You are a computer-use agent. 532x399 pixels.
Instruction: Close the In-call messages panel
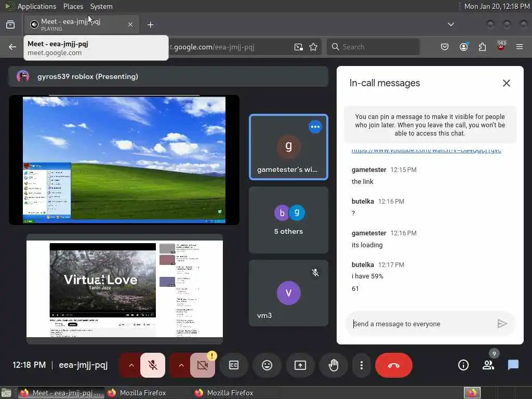click(x=506, y=83)
